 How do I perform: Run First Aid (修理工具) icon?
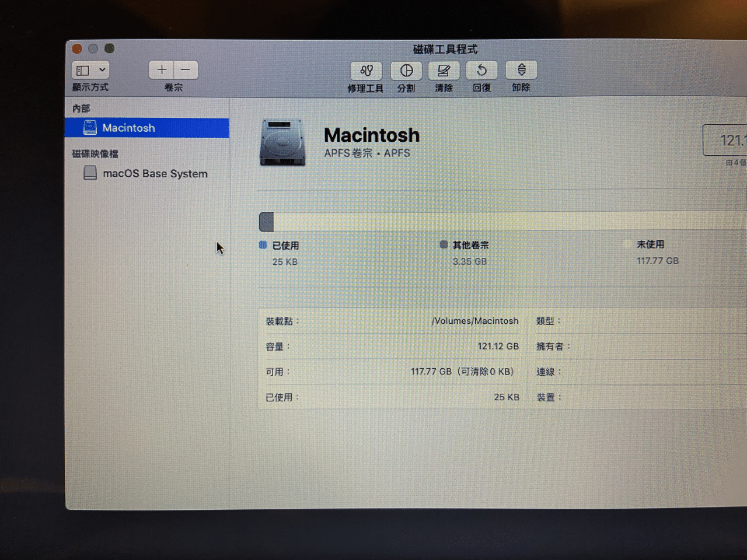[366, 71]
